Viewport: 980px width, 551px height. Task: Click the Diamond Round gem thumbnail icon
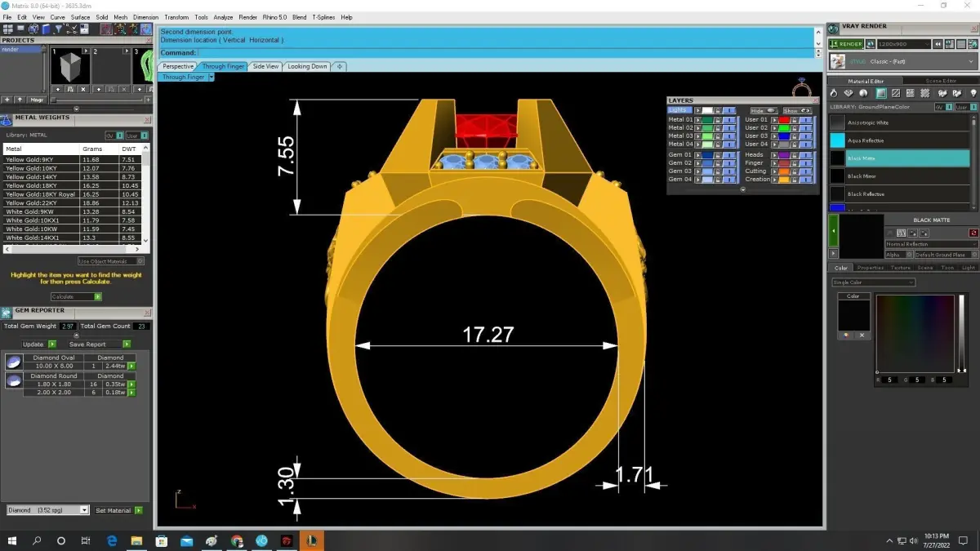14,380
